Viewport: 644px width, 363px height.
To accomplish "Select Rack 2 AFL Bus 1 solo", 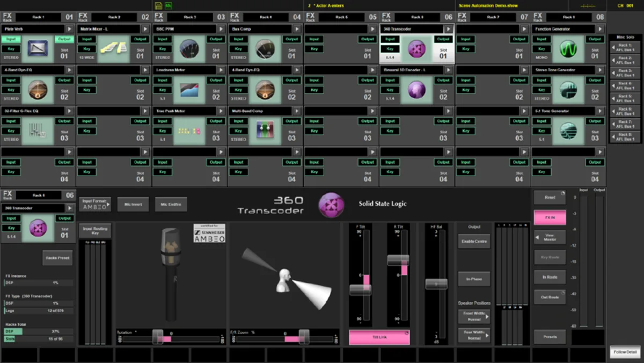I will [625, 61].
